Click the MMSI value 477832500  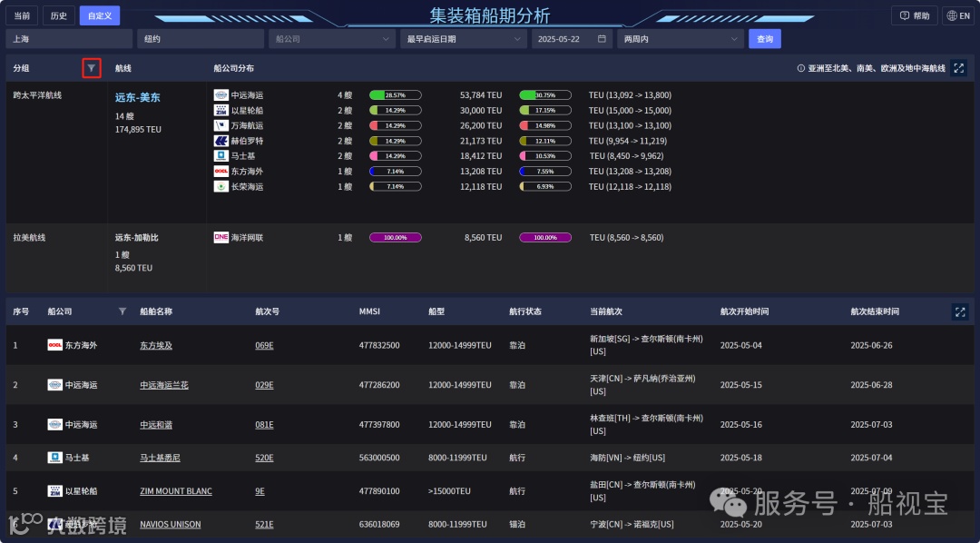[379, 345]
